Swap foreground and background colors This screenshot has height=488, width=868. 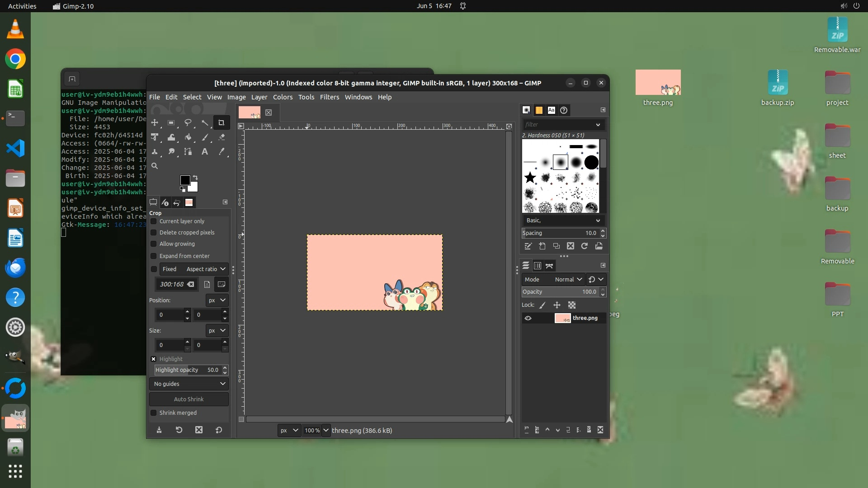tap(195, 177)
